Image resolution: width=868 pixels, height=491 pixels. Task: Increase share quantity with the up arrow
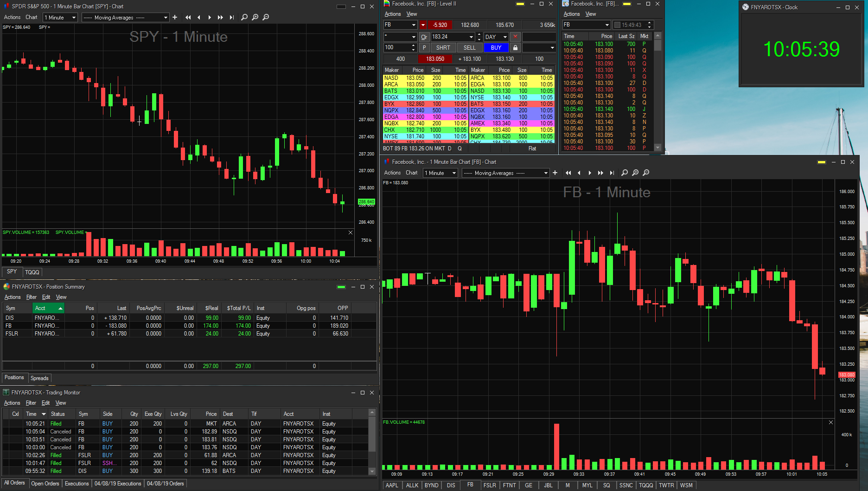pos(413,45)
